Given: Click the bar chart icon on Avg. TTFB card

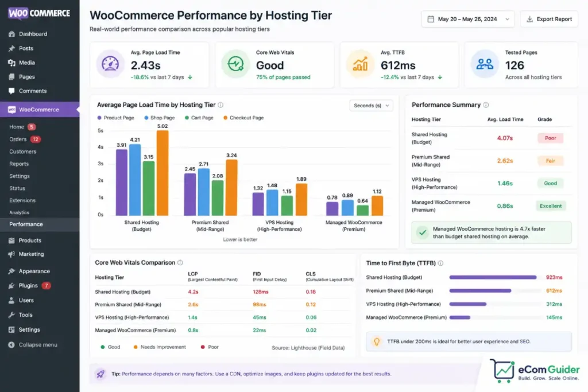Looking at the screenshot, I should tap(360, 64).
